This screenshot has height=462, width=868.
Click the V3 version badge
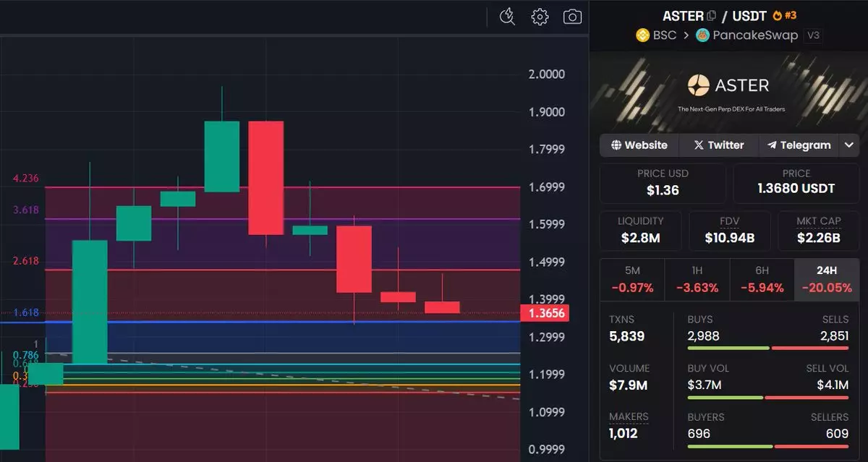814,35
